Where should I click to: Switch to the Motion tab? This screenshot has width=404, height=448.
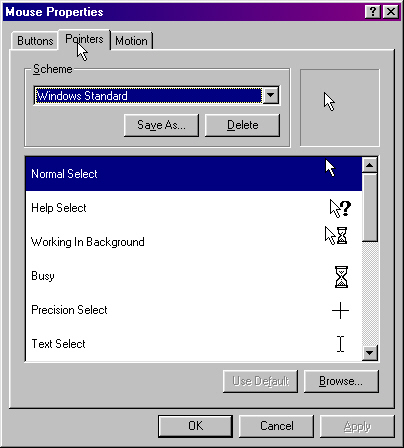coord(131,41)
